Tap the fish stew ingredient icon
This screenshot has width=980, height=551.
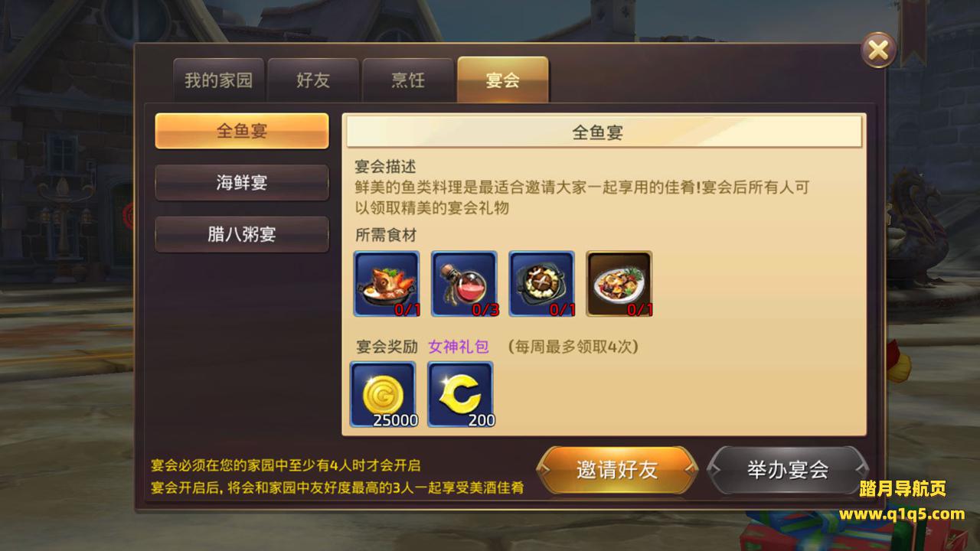point(387,284)
